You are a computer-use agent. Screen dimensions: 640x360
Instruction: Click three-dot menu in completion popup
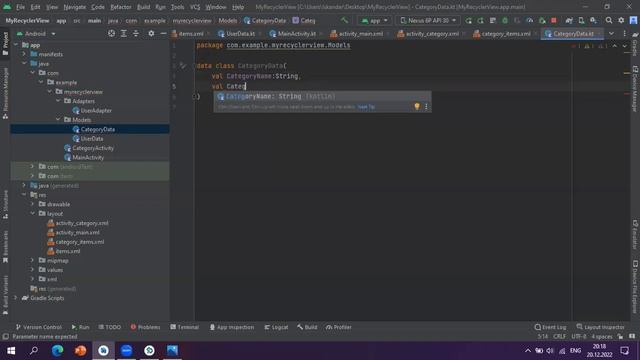426,107
